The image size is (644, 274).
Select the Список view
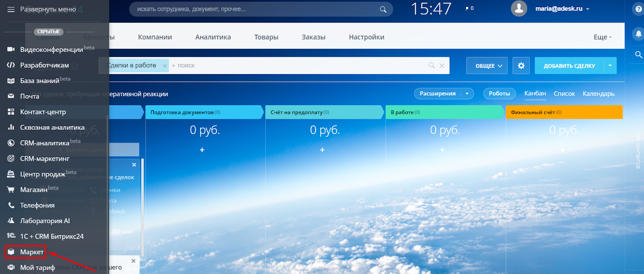pyautogui.click(x=564, y=93)
